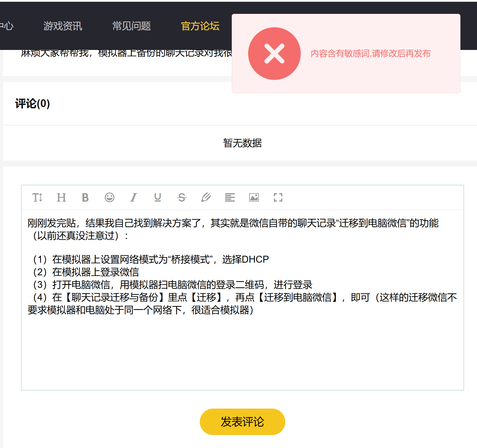
Task: Open the text alignment options
Action: tap(230, 197)
